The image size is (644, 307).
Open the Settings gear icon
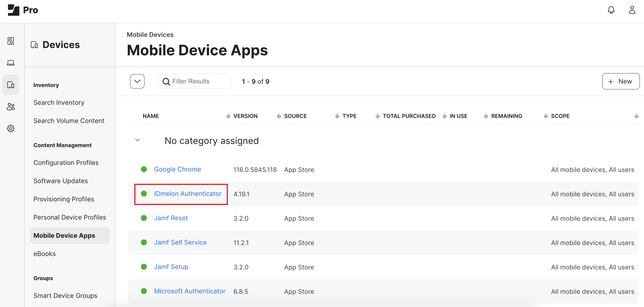[11, 128]
